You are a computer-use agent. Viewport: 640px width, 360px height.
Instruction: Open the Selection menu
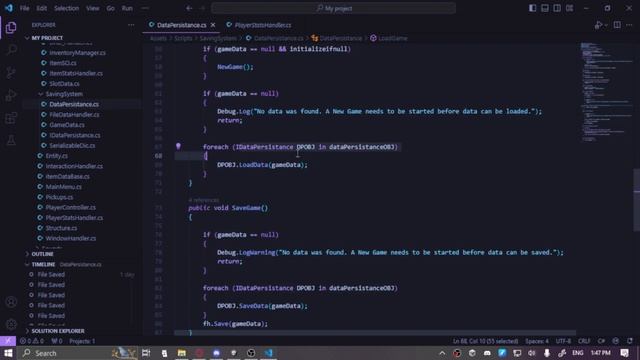(x=67, y=8)
